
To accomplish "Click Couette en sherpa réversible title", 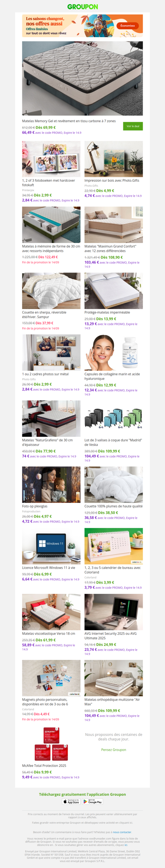I will point(44,315).
